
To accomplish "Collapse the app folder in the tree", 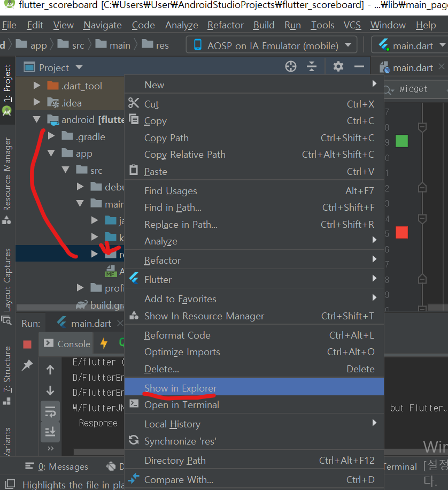I will (51, 153).
